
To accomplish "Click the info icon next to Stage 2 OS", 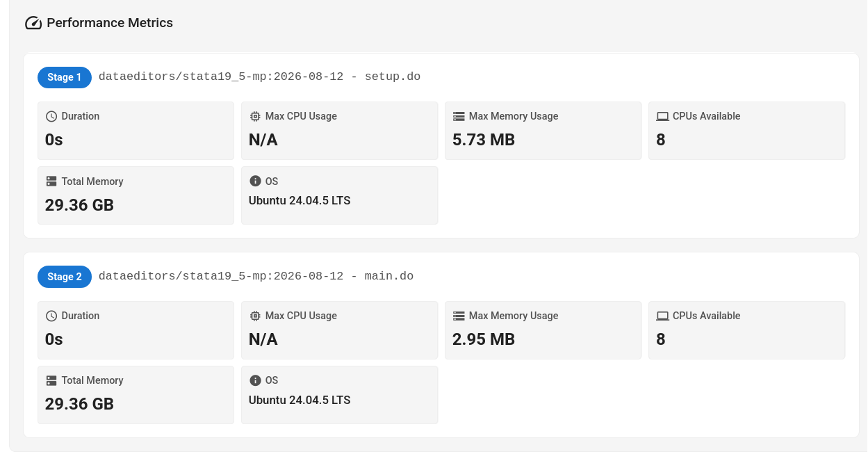I will tap(255, 380).
